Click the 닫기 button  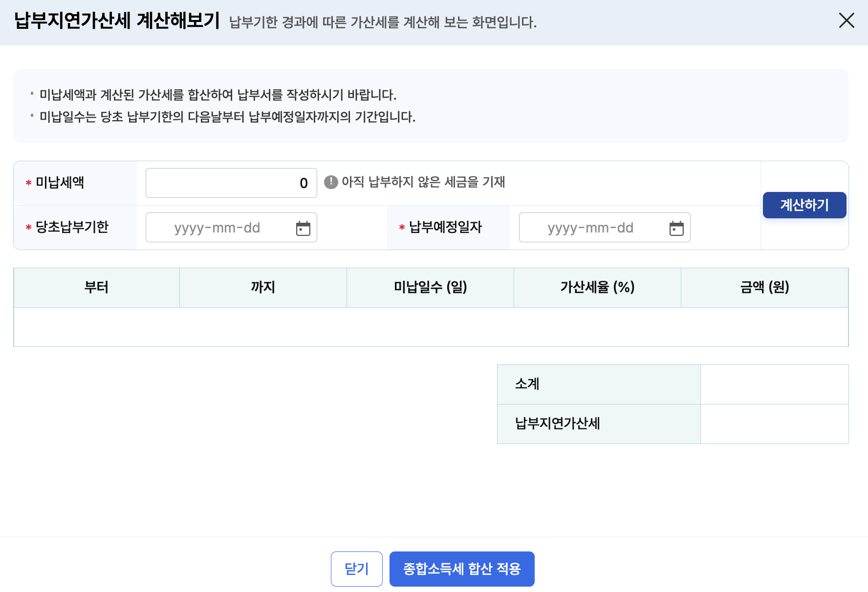[357, 569]
